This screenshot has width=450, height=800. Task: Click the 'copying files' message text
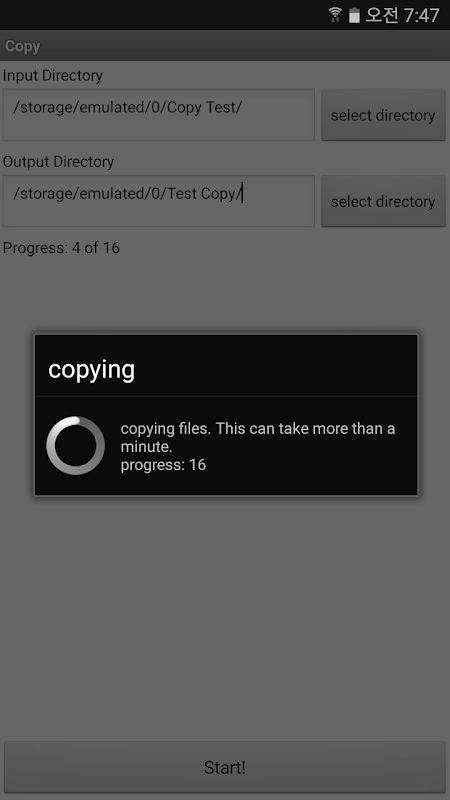point(258,437)
